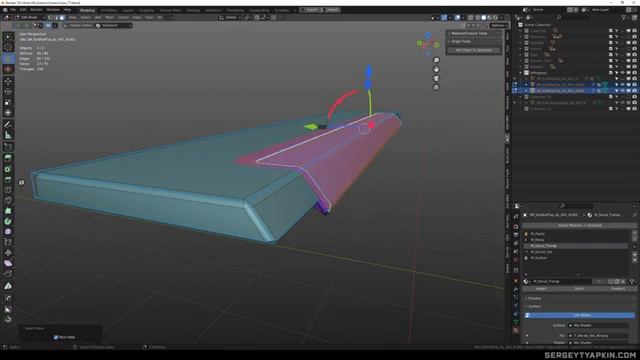Viewport: 640px width, 360px height.
Task: Click Active Materials to Selected button
Action: [x=580, y=225]
